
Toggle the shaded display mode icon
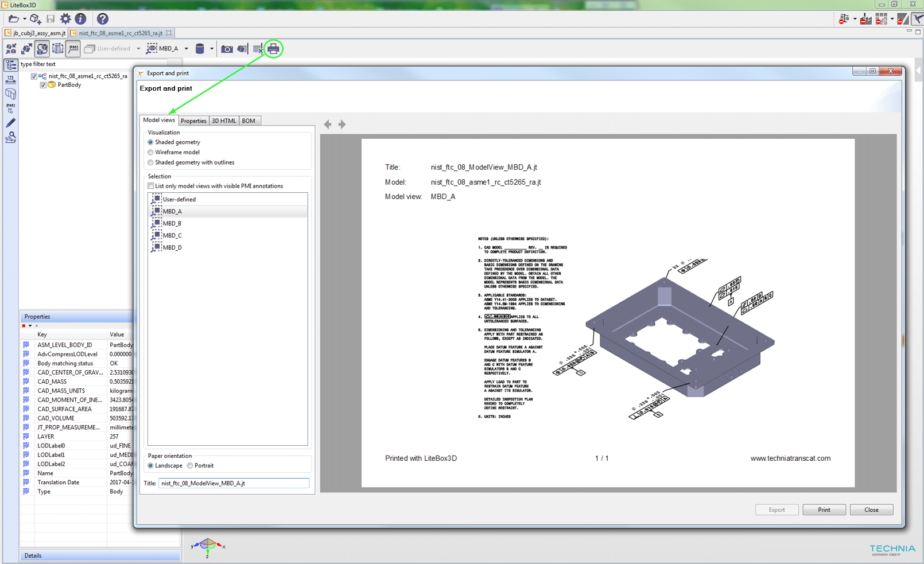(x=42, y=49)
